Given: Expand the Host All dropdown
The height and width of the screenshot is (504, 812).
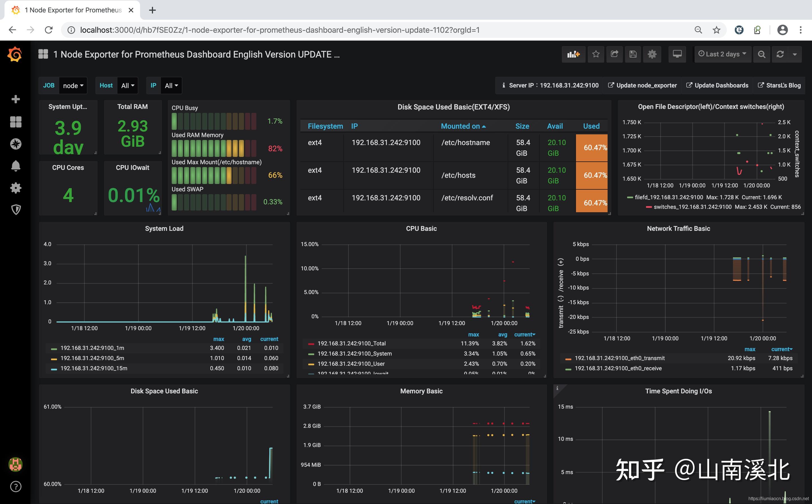Looking at the screenshot, I should pyautogui.click(x=127, y=86).
